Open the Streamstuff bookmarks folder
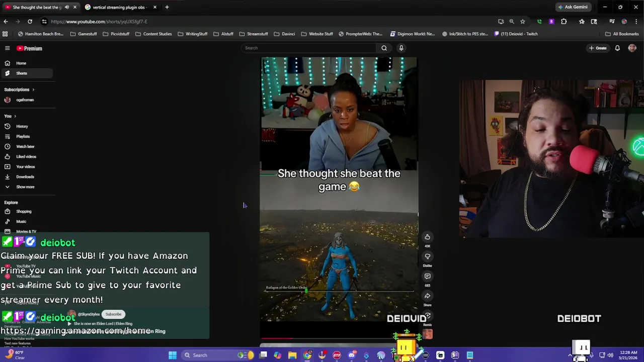Screen dimensions: 644x362 [x=254, y=34]
